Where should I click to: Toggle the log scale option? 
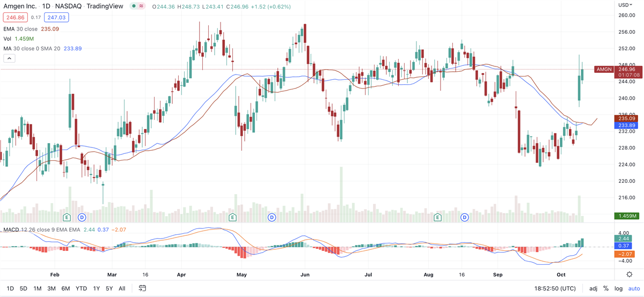tap(618, 288)
